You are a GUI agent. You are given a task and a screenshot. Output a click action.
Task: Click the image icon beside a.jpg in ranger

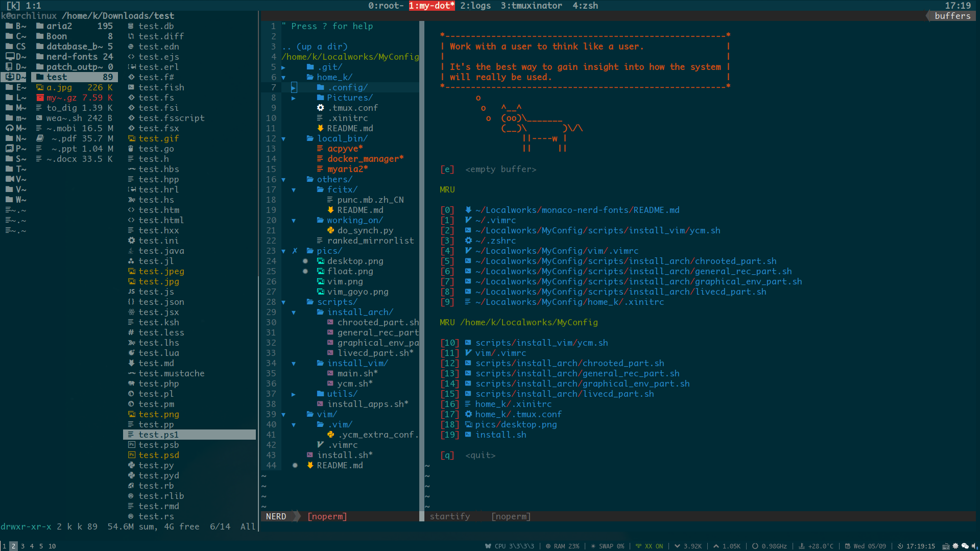[x=39, y=87]
